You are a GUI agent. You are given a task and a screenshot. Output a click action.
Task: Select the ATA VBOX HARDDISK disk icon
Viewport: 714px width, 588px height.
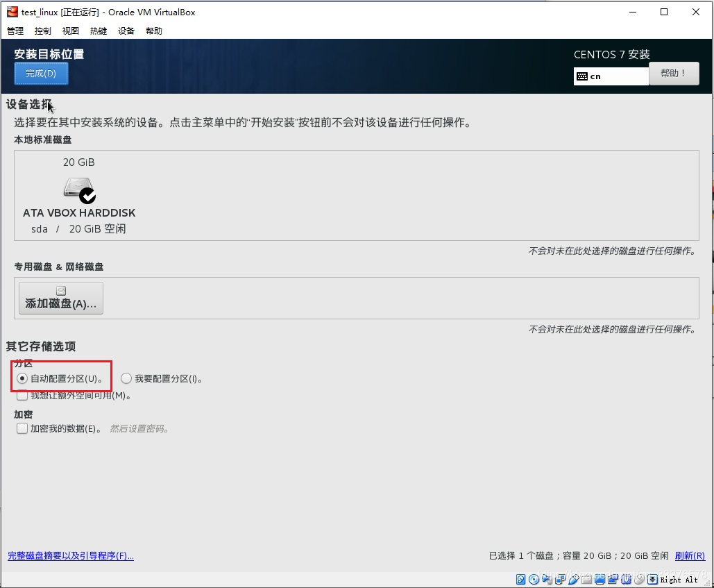79,190
